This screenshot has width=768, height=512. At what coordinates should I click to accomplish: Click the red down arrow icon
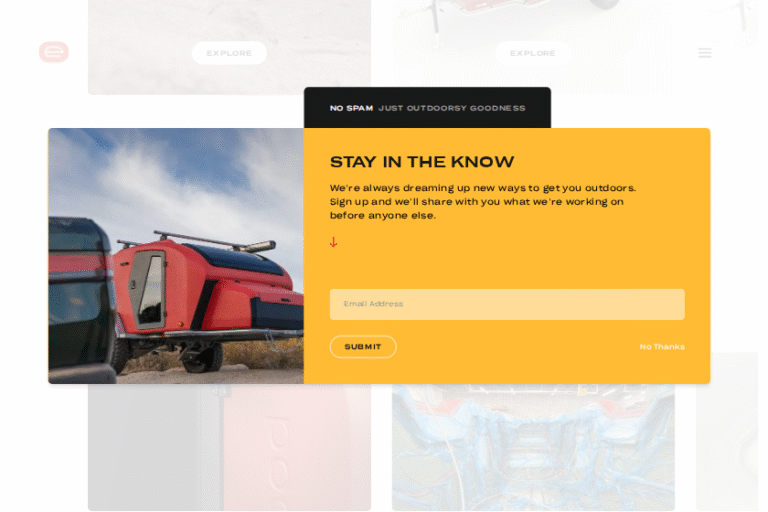pyautogui.click(x=334, y=242)
